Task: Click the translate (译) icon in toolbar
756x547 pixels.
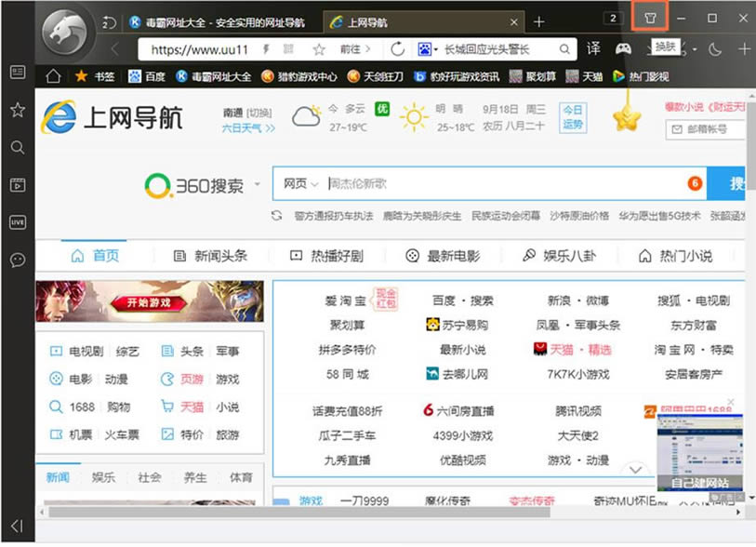Action: (593, 48)
